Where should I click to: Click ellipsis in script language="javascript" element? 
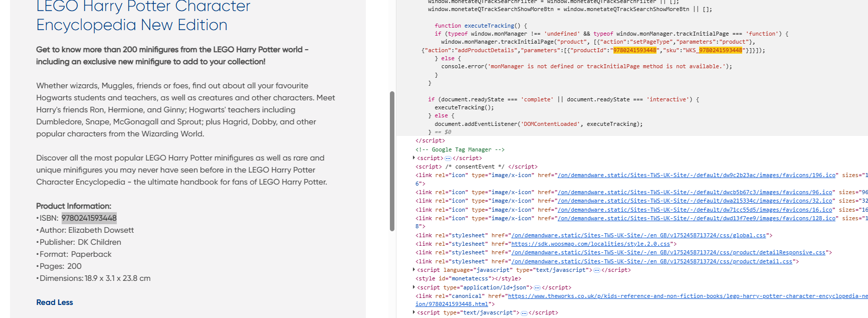click(596, 270)
